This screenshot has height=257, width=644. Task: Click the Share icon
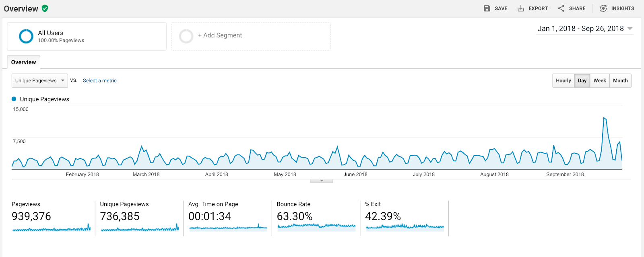[x=561, y=8]
